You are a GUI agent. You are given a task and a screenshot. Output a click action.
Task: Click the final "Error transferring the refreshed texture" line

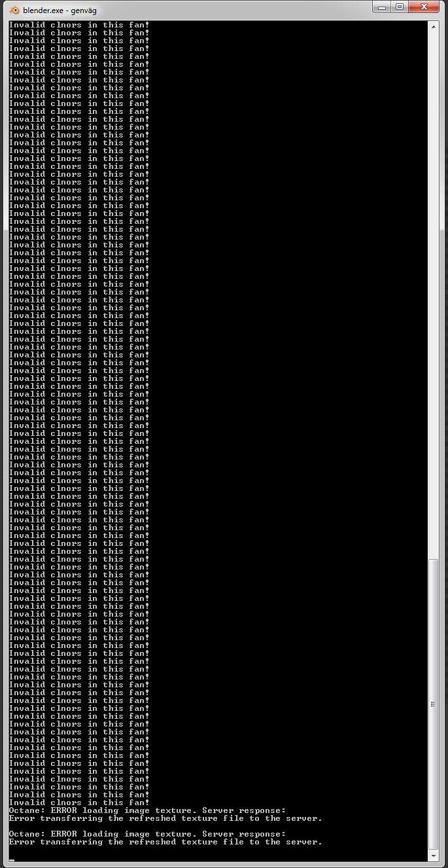[x=165, y=842]
